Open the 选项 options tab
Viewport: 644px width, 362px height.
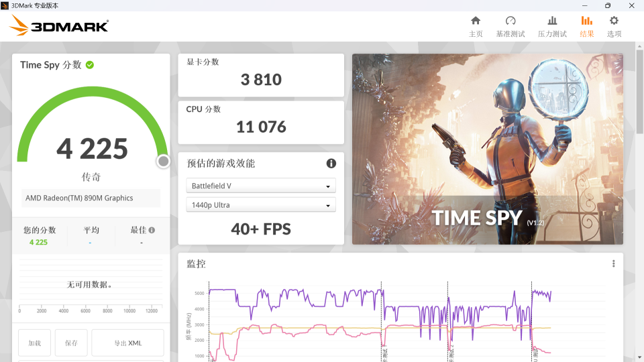(614, 27)
